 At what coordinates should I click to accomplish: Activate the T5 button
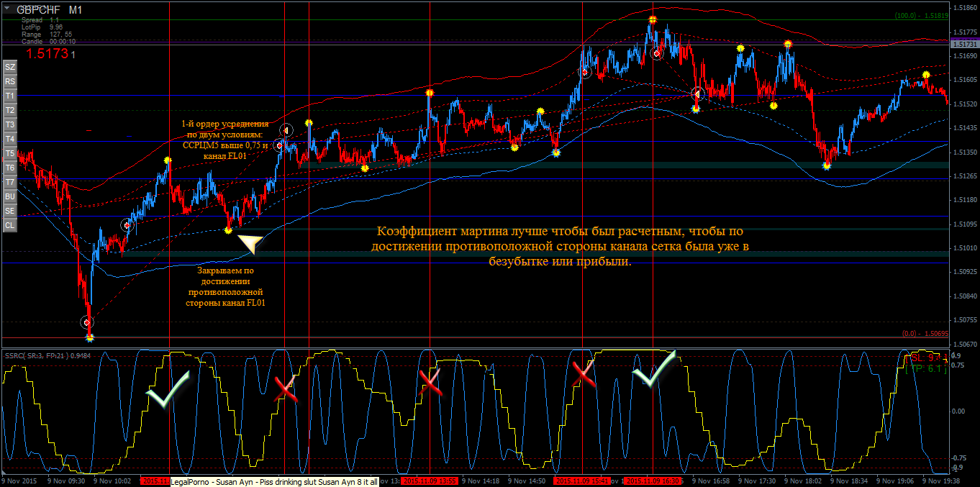10,153
